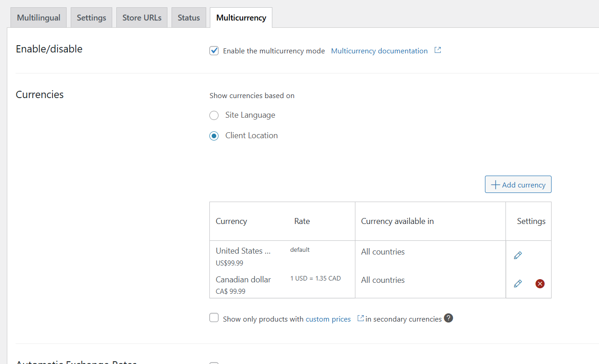Click the United States currency row name
The image size is (599, 364).
243,251
